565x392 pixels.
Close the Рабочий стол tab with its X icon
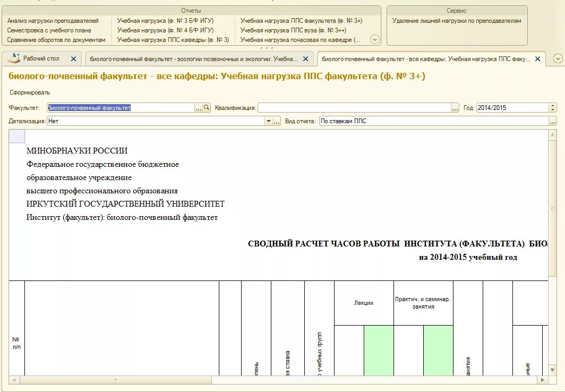[73, 59]
